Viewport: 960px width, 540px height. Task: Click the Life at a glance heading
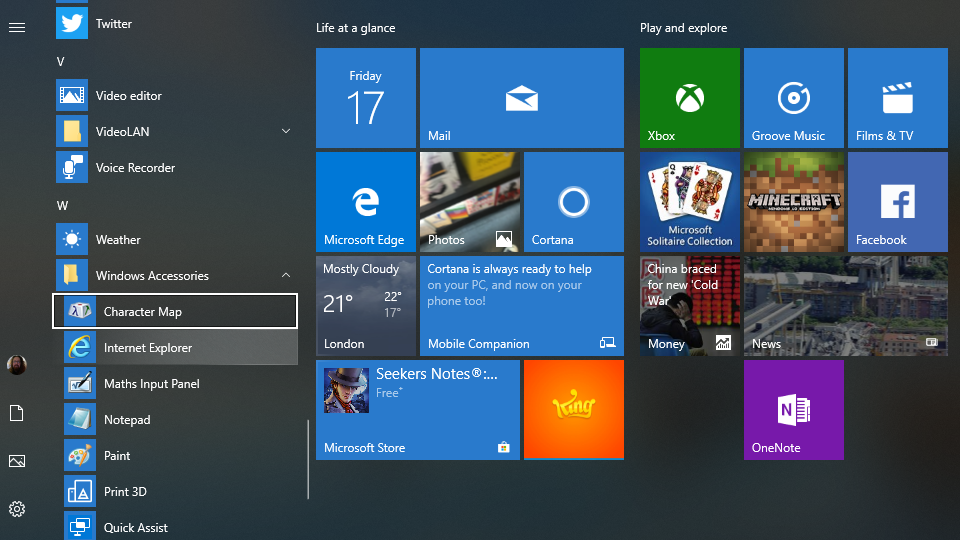coord(355,28)
